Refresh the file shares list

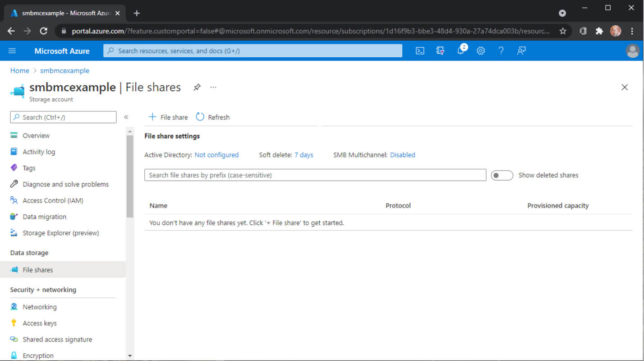(x=213, y=117)
